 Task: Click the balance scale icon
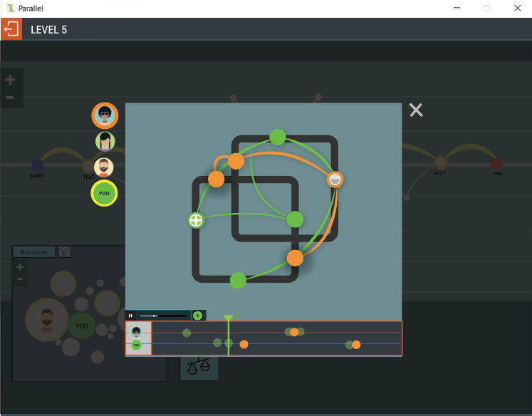[199, 367]
